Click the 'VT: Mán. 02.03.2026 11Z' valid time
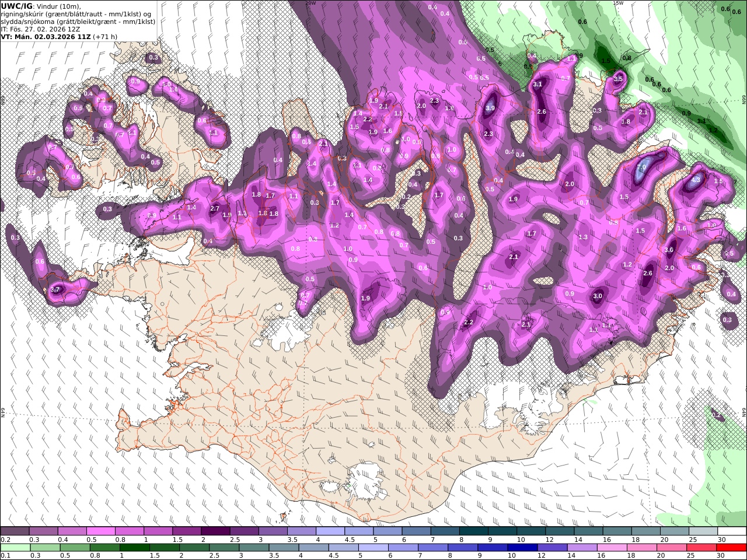This screenshot has width=747, height=560. 46,36
